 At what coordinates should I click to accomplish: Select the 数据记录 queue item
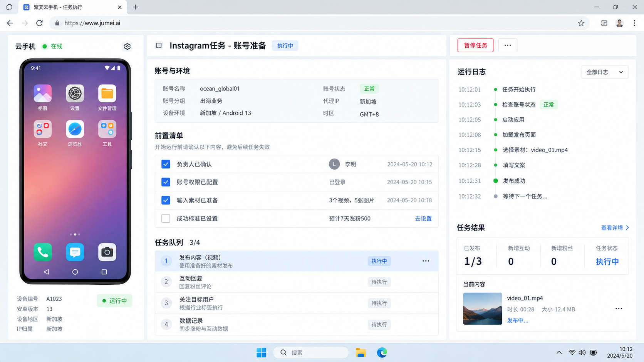pos(297,324)
